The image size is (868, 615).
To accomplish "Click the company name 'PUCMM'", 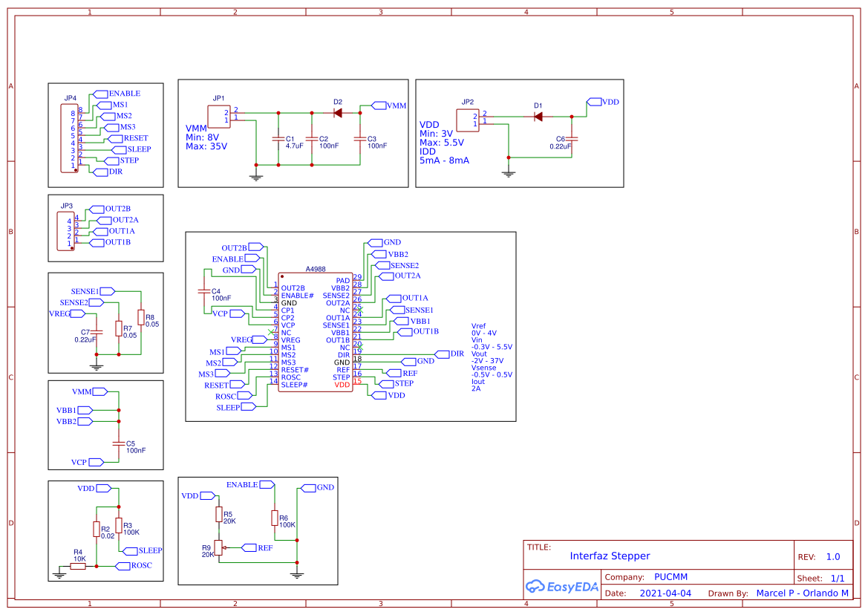I will 671,577.
